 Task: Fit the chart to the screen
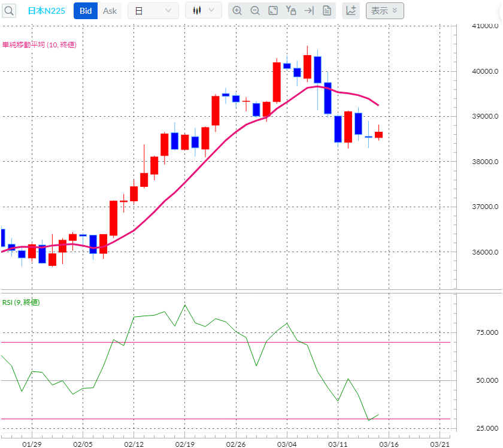(273, 10)
